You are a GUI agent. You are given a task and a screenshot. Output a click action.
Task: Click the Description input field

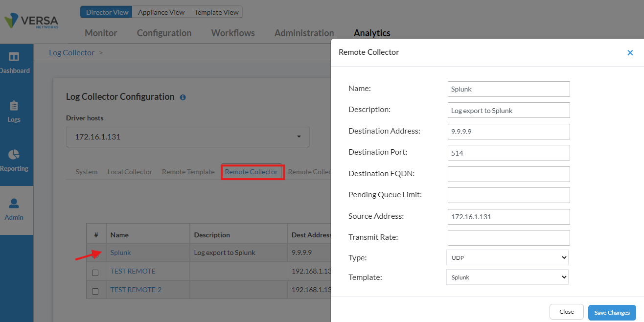[509, 110]
